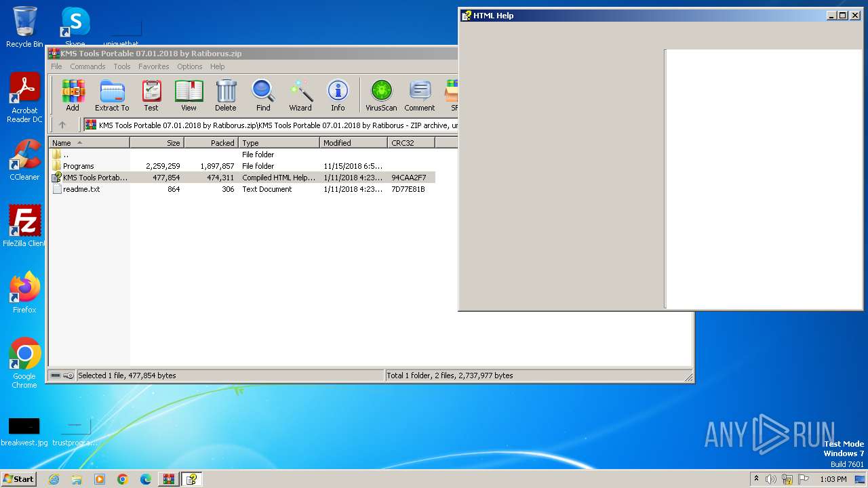Screen dimensions: 868x488
Task: Open the Tools menu
Action: coord(122,66)
